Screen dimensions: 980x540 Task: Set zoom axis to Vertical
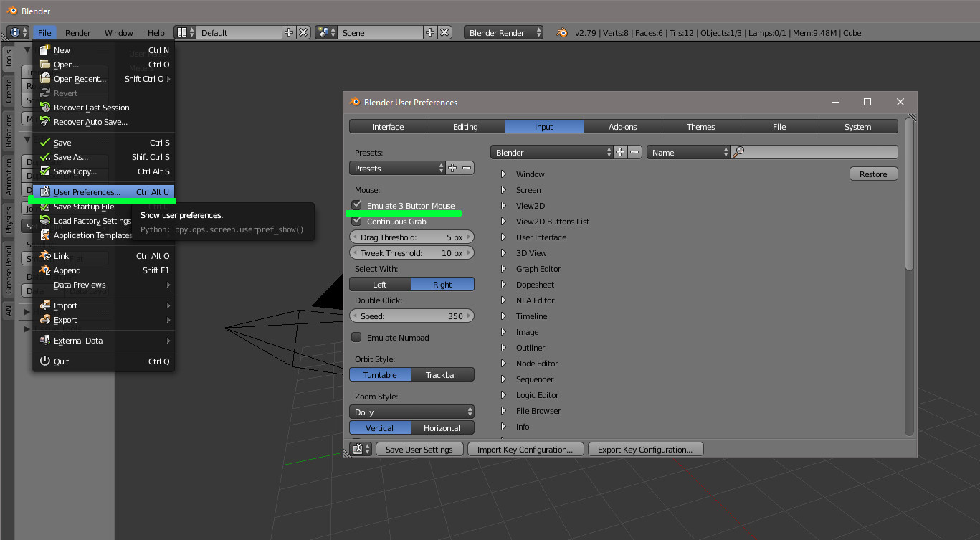(x=380, y=428)
